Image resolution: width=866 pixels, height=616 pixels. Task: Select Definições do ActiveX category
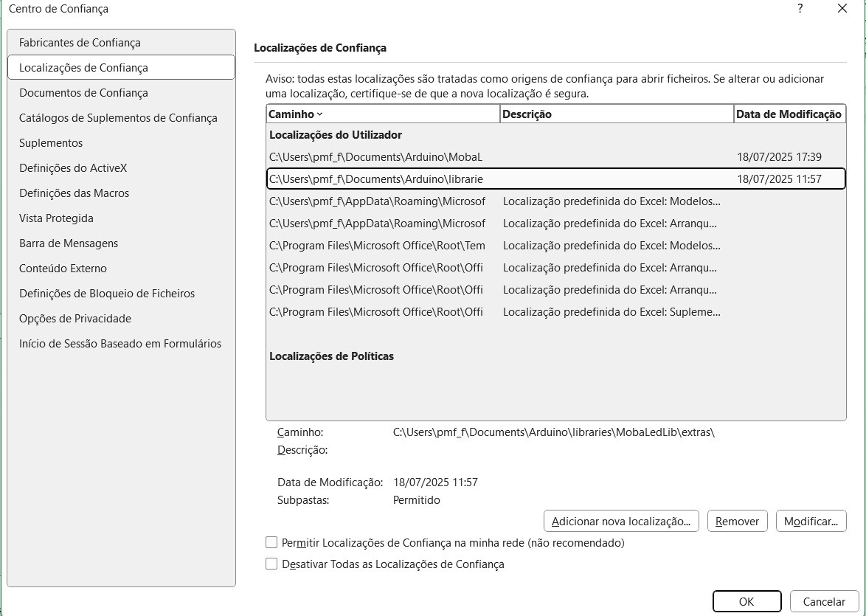[x=73, y=168]
